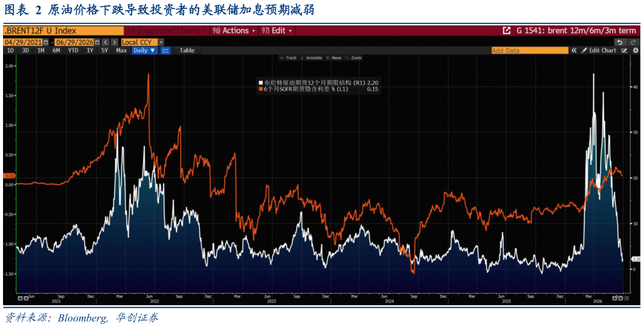Click the .BRENT12F U Index security field

[63, 30]
